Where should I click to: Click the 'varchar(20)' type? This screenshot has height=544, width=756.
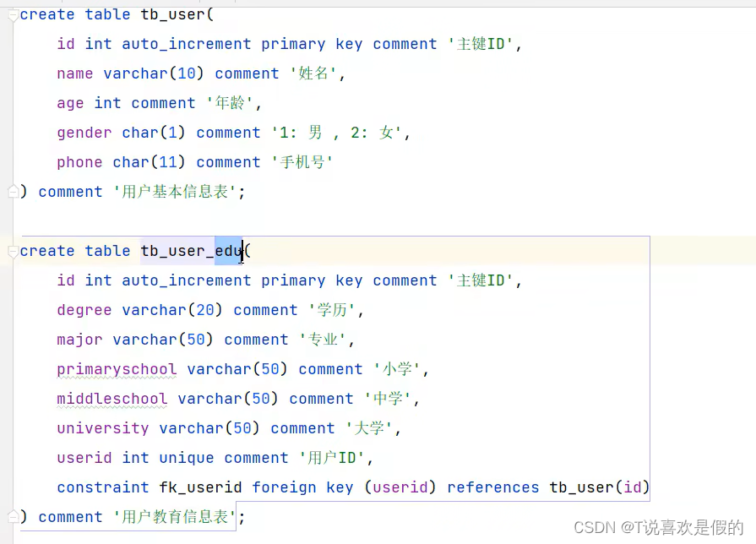pos(172,310)
